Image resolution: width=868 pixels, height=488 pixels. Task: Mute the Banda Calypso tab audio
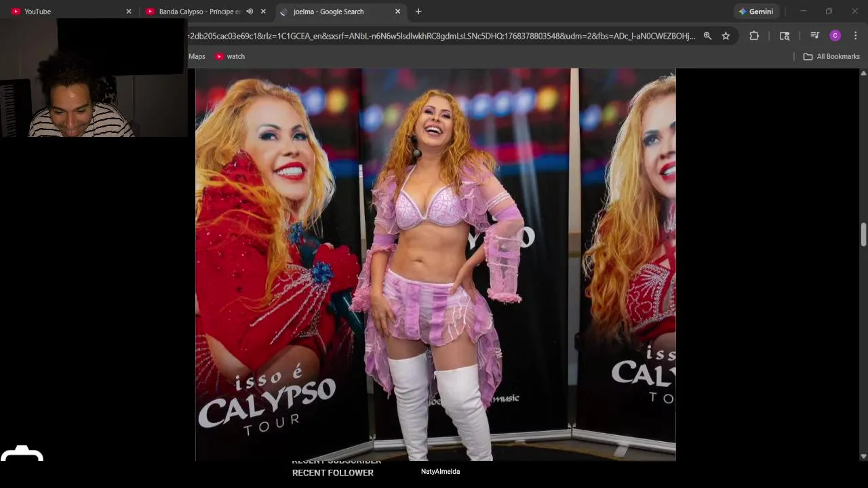click(250, 12)
